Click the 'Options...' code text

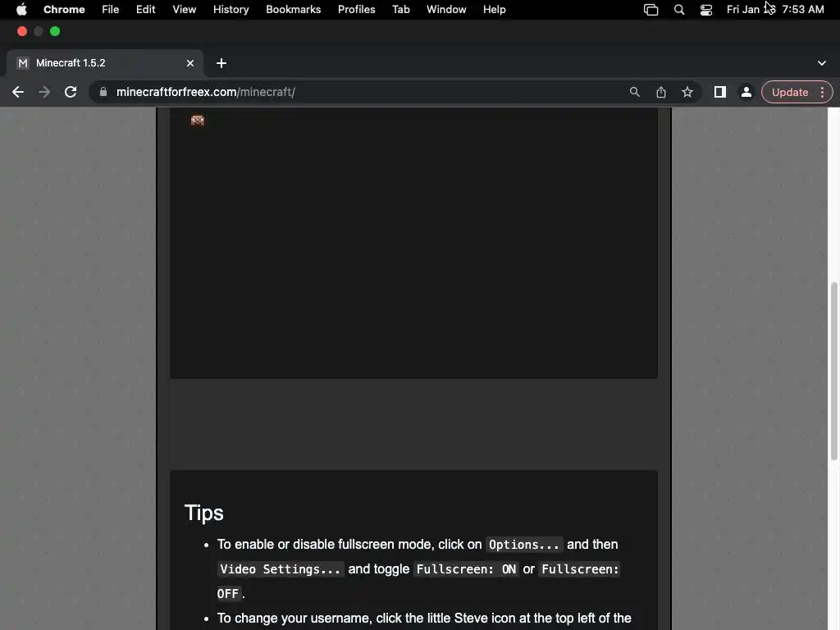coord(524,545)
